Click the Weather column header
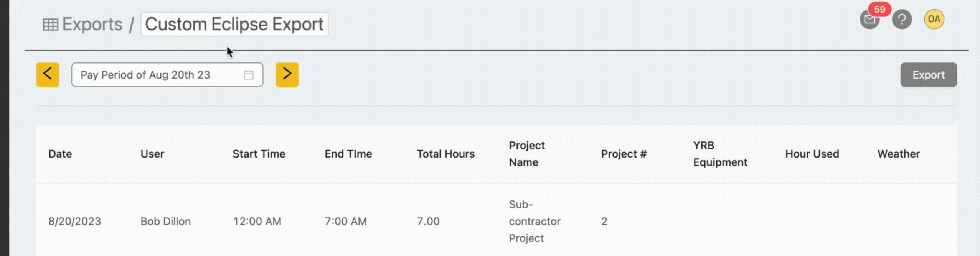Screen dimensions: 980x256 (x=898, y=154)
